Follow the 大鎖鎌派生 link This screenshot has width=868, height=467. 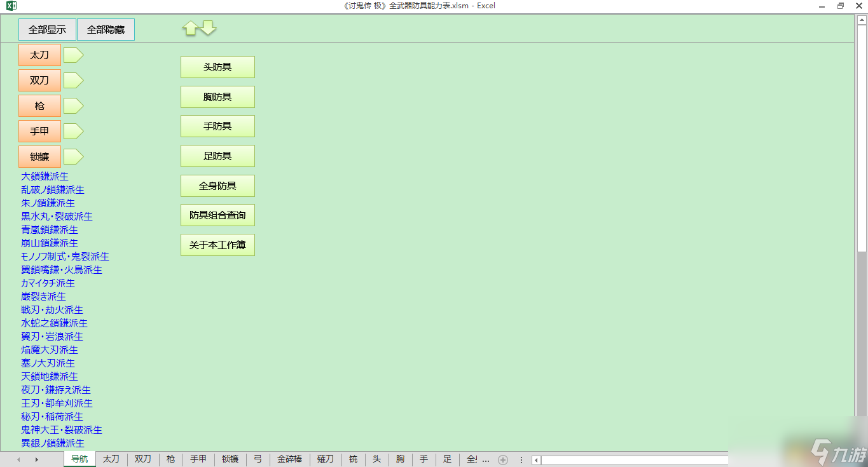pyautogui.click(x=45, y=176)
